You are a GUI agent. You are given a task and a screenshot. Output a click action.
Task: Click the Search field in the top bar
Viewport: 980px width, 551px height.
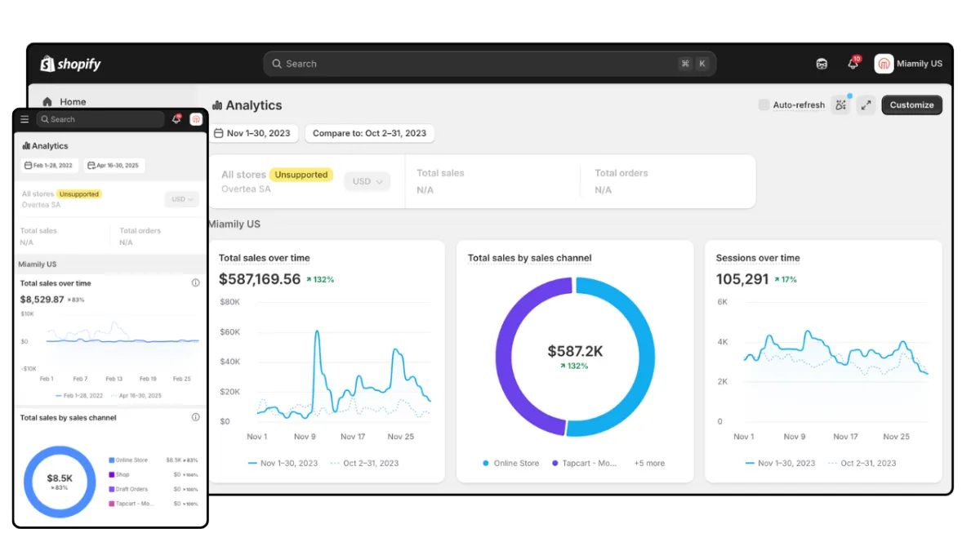click(x=490, y=64)
